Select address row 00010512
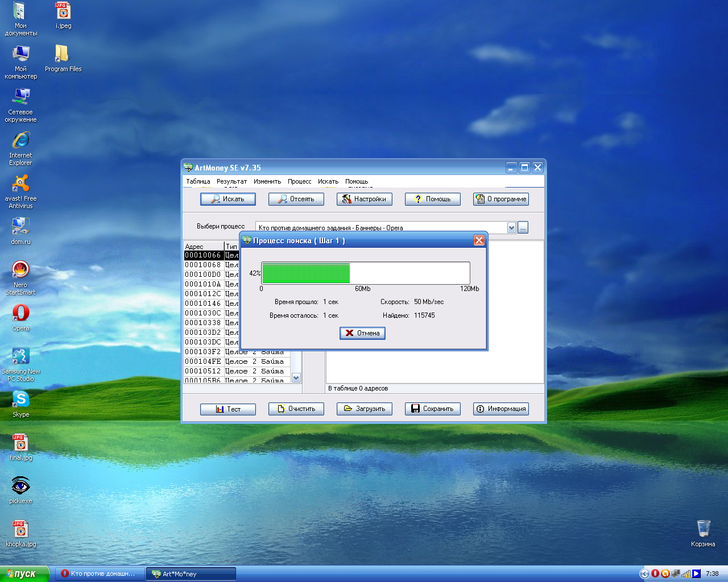Image resolution: width=728 pixels, height=582 pixels. pyautogui.click(x=237, y=371)
